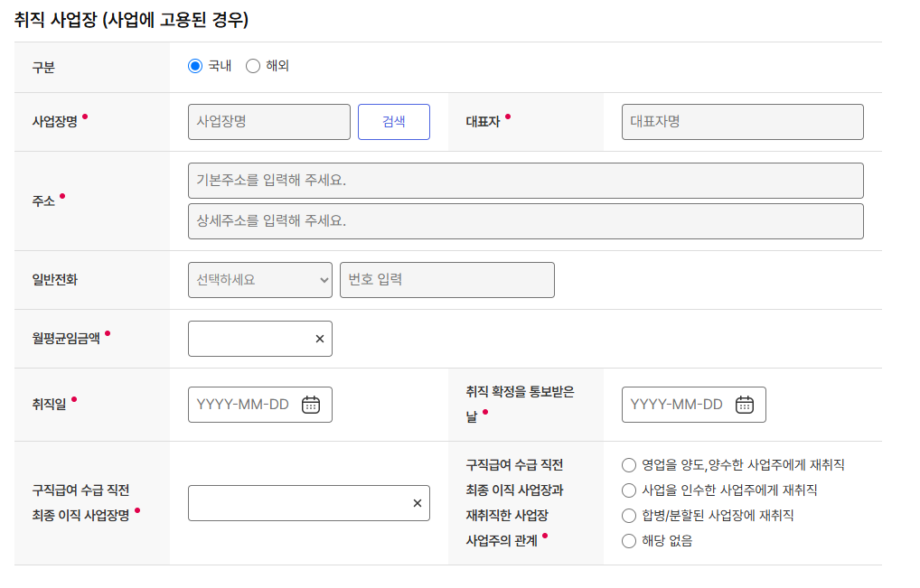The image size is (920, 588).
Task: Clear the 최종 이직 사업장명 field with X
Action: [418, 503]
